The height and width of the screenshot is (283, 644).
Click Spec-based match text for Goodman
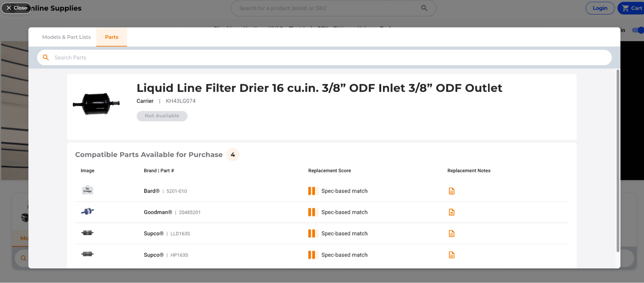[x=344, y=212]
